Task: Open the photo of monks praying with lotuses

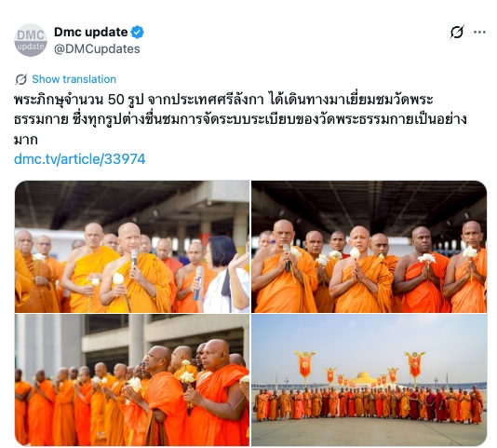Action: click(369, 247)
